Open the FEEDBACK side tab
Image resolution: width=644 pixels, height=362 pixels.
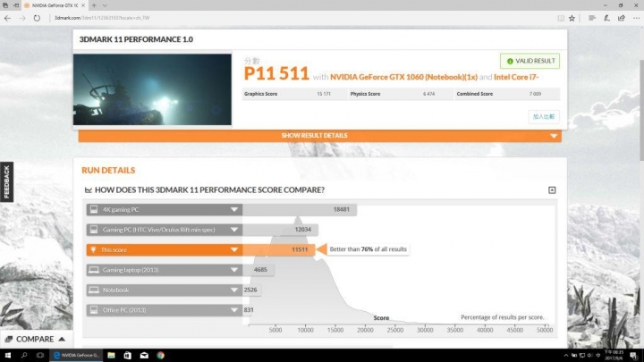6,181
